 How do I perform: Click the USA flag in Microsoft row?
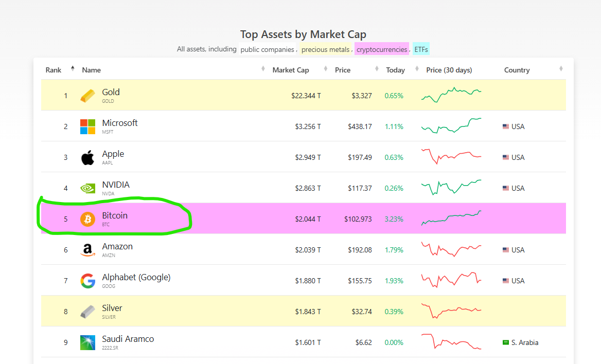click(x=506, y=126)
